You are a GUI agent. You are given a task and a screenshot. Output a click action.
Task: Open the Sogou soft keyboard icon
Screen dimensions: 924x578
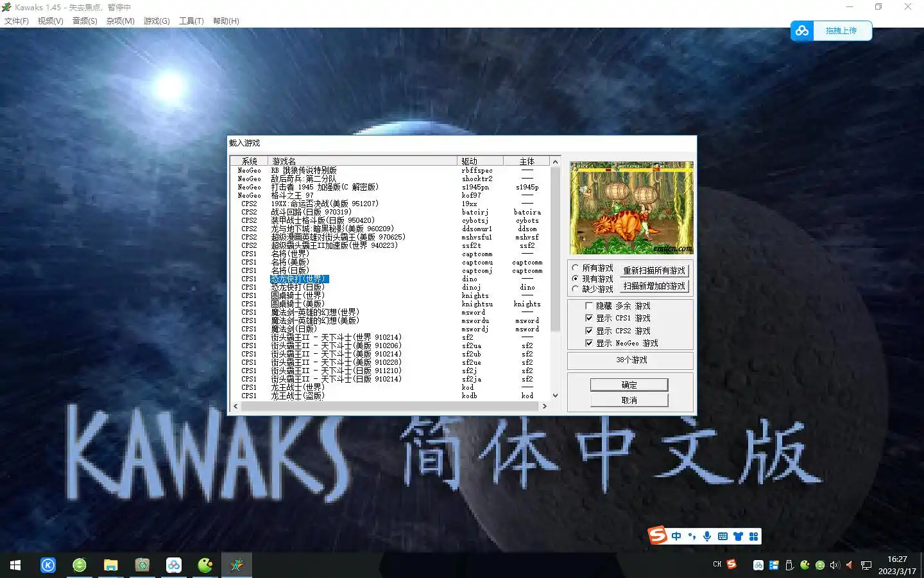[x=723, y=536]
